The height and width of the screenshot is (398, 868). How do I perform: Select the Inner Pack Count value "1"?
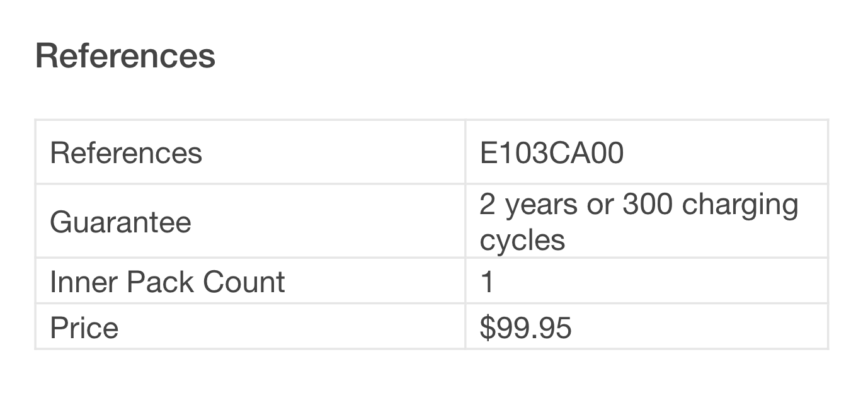pyautogui.click(x=487, y=282)
